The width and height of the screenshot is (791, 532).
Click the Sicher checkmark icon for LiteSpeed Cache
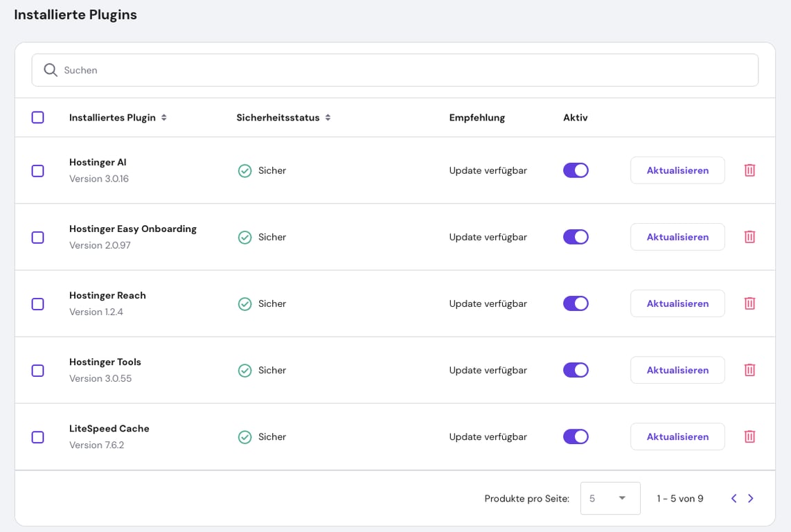[245, 436]
